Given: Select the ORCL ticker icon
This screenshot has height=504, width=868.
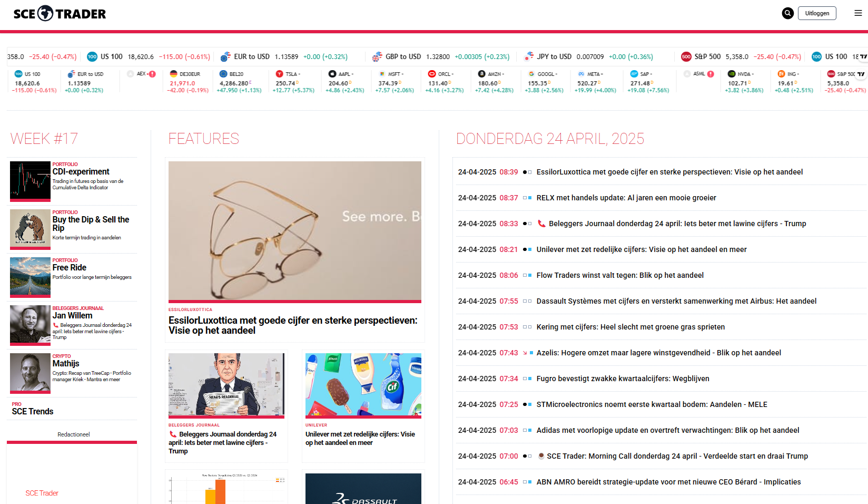Looking at the screenshot, I should pos(432,74).
